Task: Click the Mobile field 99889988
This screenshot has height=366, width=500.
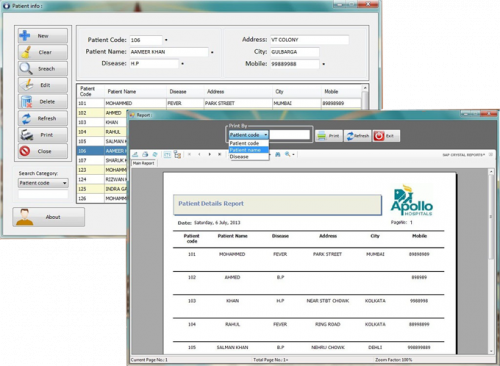Action: (x=295, y=64)
